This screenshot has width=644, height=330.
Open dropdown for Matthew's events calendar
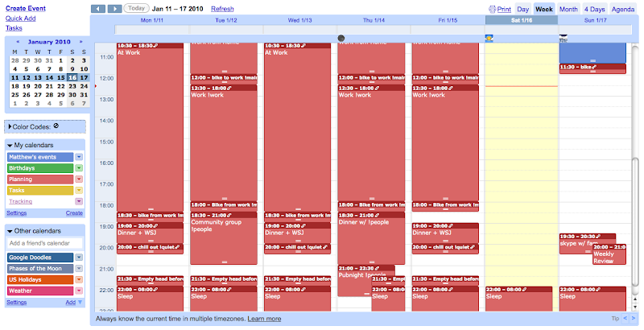pos(79,157)
